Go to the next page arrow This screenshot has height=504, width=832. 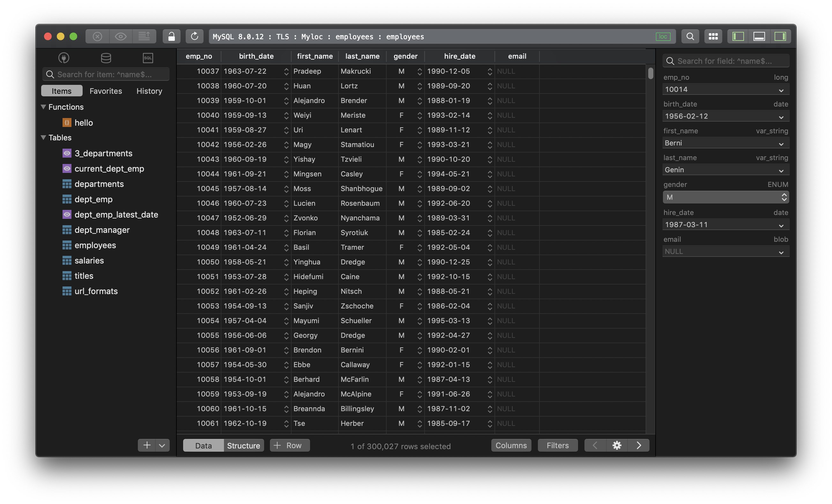coord(639,445)
